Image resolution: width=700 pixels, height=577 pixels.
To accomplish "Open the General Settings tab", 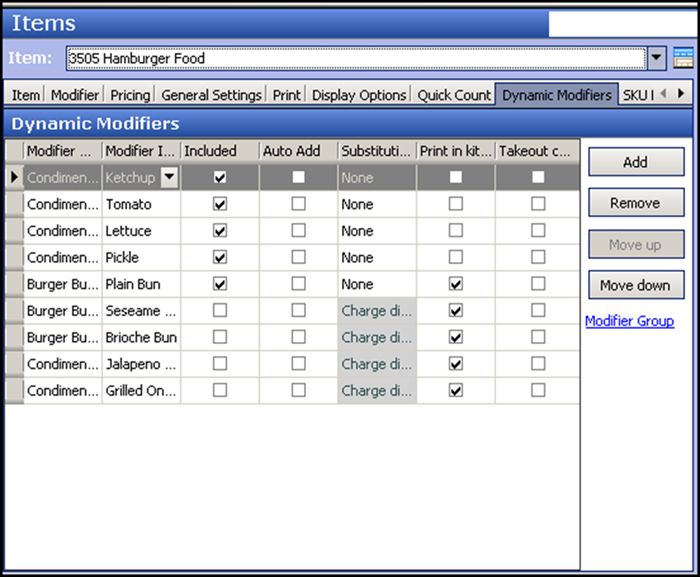I will click(x=211, y=95).
